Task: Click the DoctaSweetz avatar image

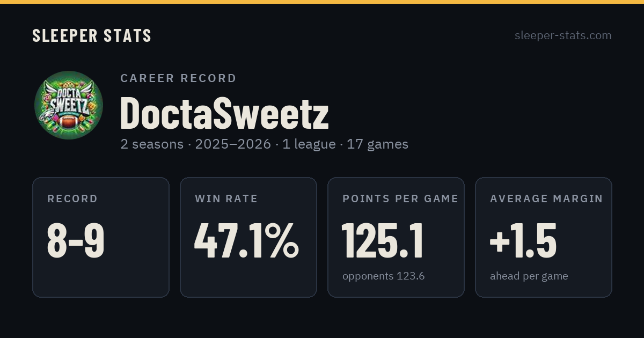Action: 69,105
